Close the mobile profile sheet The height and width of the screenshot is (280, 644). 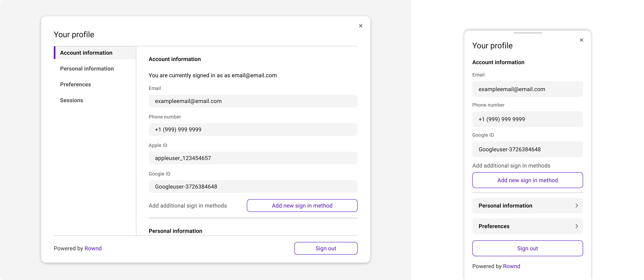tap(581, 40)
